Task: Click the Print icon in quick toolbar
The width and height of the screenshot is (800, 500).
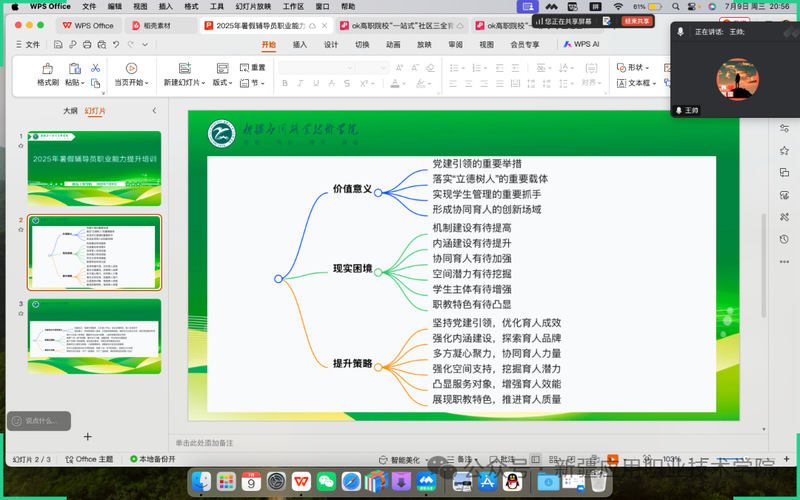Action: pos(85,45)
